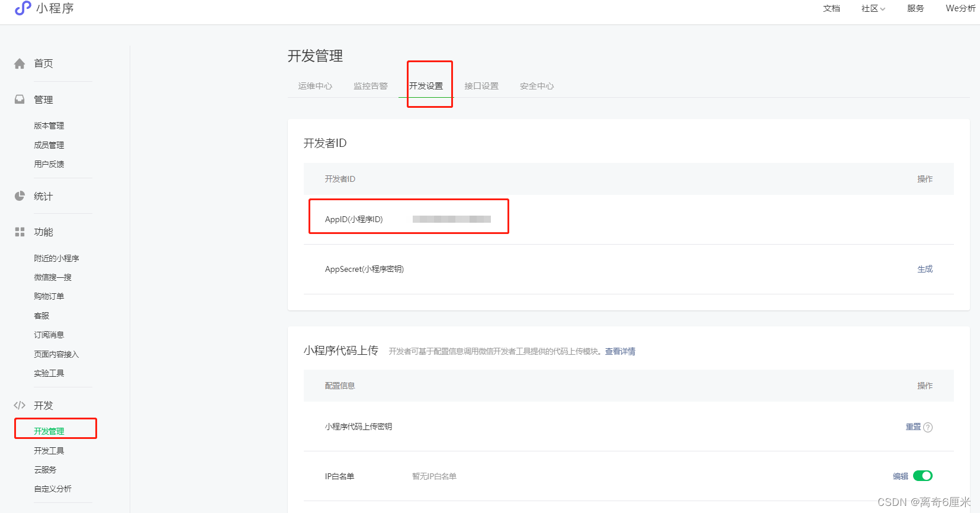Select 开发管理 in the sidebar
The width and height of the screenshot is (980, 513).
coord(49,431)
